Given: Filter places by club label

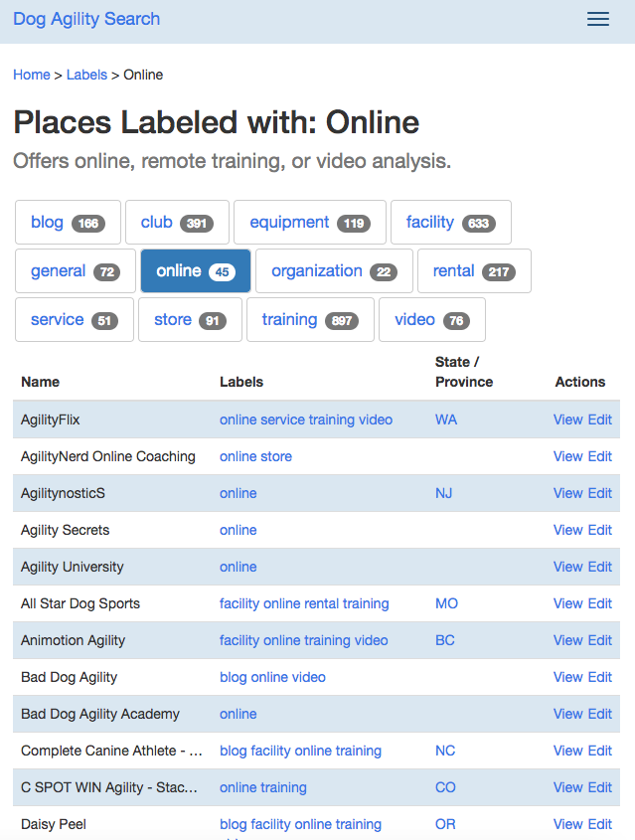Looking at the screenshot, I should 177,223.
